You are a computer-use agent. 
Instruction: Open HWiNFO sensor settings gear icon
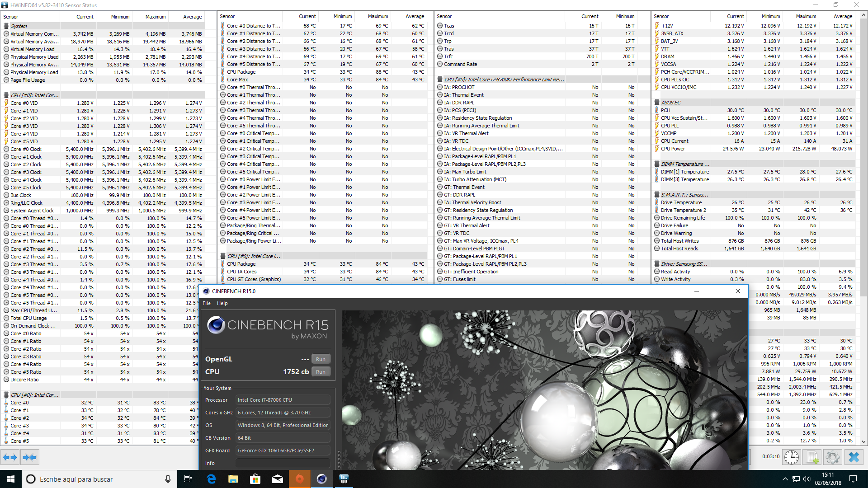[832, 457]
